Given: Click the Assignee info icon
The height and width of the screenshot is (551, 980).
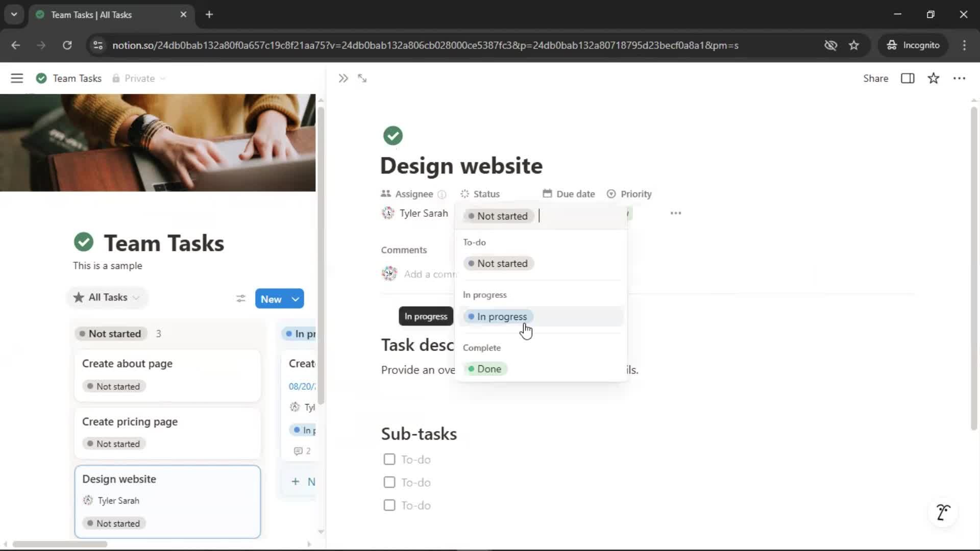Looking at the screenshot, I should point(442,194).
